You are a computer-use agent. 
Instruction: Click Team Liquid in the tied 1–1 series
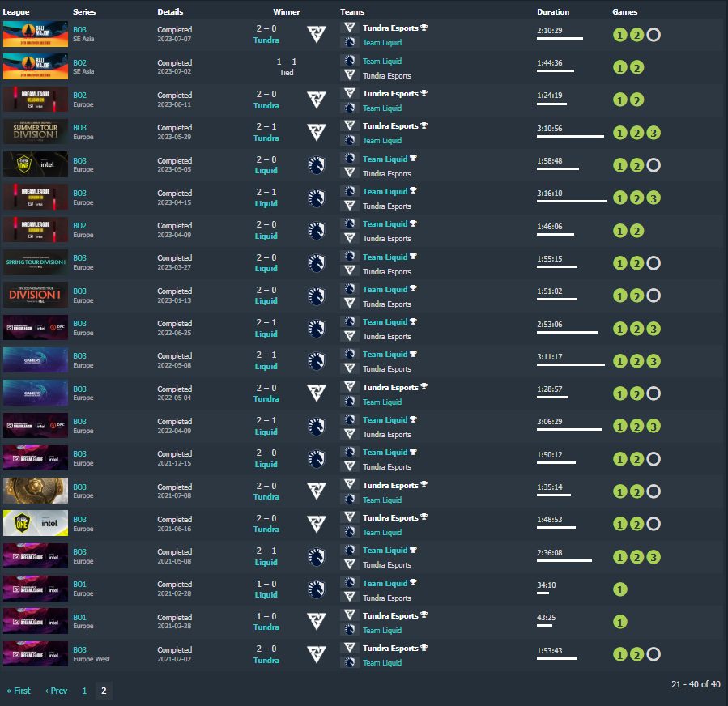[x=381, y=62]
